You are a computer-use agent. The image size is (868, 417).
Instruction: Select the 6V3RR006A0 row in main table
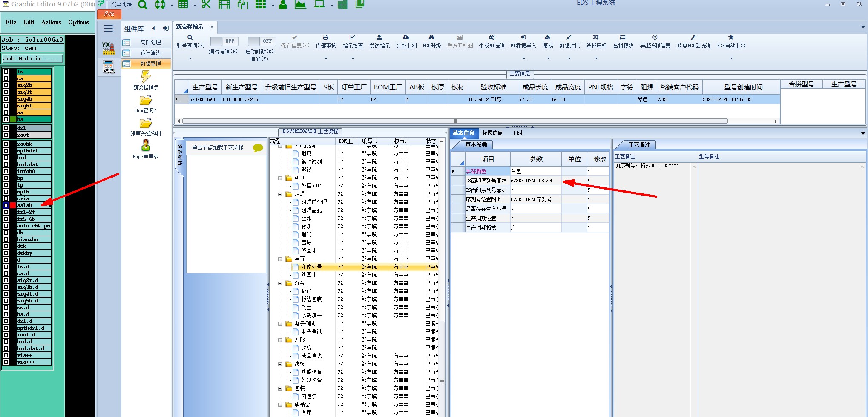[x=477, y=99]
